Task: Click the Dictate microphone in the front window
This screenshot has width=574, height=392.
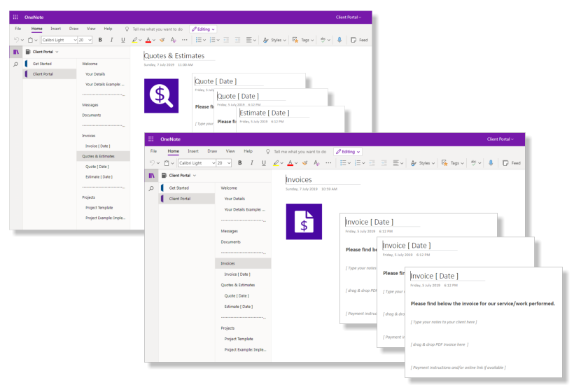Action: 491,163
